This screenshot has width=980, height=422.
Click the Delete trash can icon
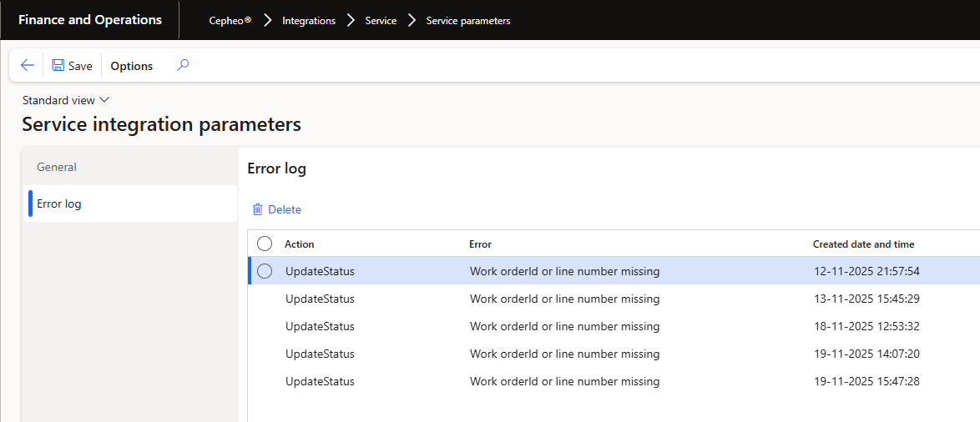pos(258,209)
